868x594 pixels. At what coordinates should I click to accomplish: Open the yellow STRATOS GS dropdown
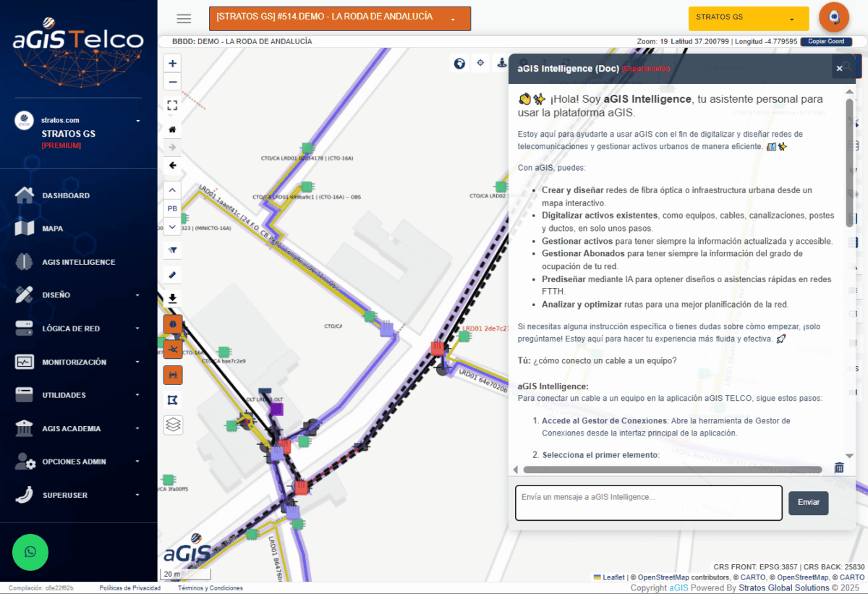(x=748, y=18)
